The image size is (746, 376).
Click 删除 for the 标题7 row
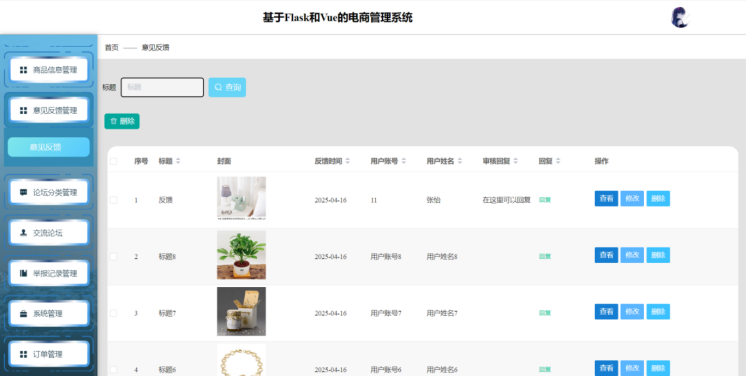pyautogui.click(x=658, y=312)
